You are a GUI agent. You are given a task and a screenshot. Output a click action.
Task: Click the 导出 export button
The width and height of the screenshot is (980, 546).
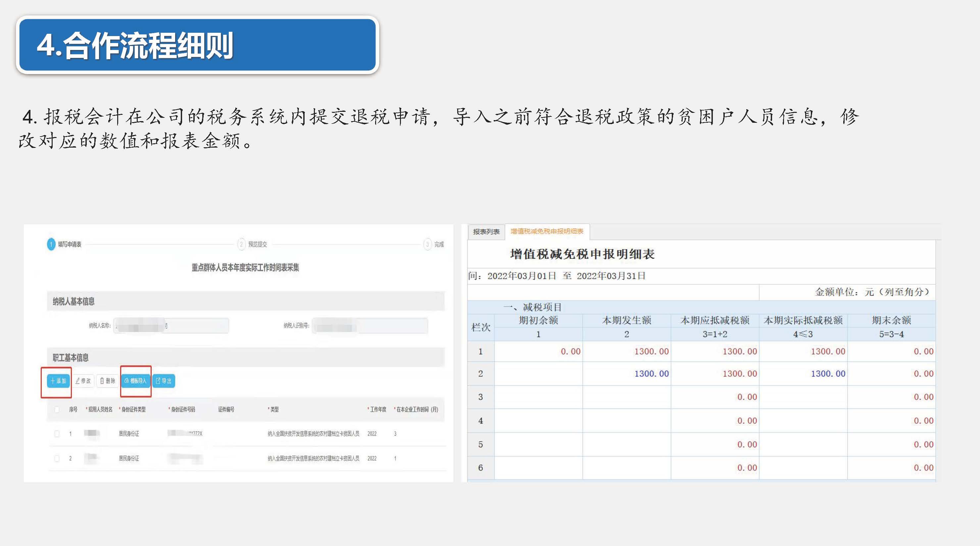click(x=164, y=381)
